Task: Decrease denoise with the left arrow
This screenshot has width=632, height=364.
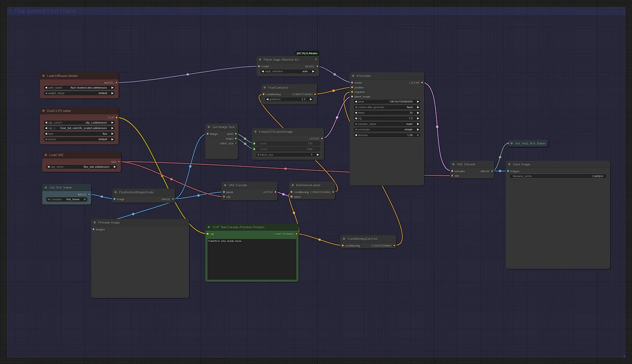Action: click(x=356, y=135)
